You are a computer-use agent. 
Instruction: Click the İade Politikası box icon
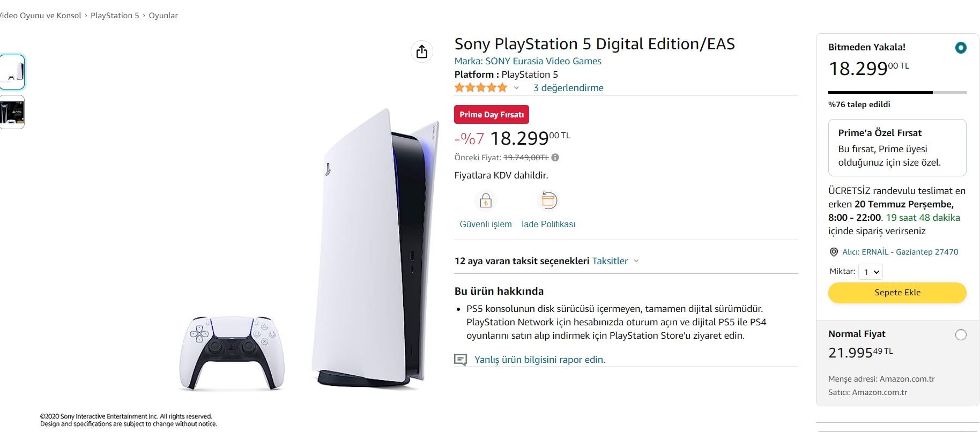(x=548, y=201)
